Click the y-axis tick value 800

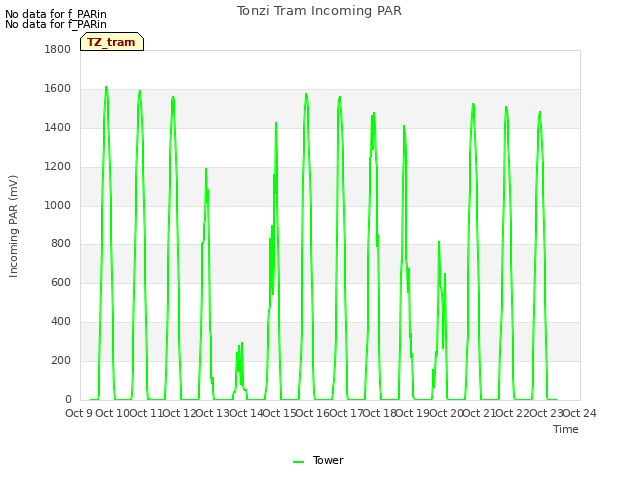tap(61, 244)
